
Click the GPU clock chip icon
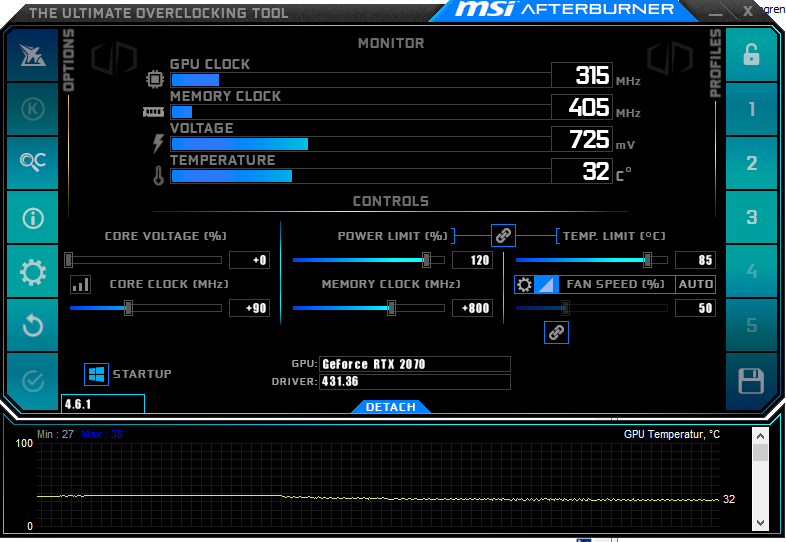pos(155,79)
